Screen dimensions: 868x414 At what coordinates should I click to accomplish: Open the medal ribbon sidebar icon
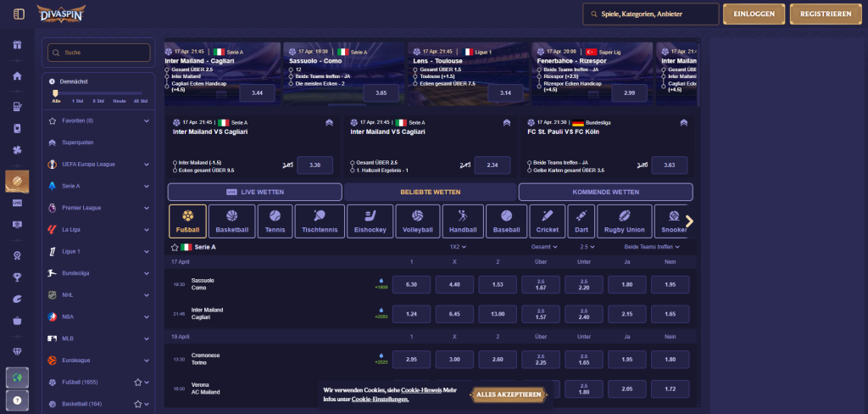tap(17, 255)
